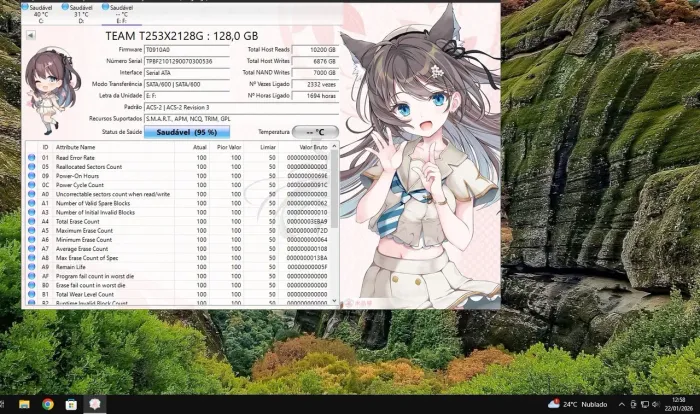
Task: Click the 'Max Erase Count of Spec' attribute name
Action: pos(87,258)
